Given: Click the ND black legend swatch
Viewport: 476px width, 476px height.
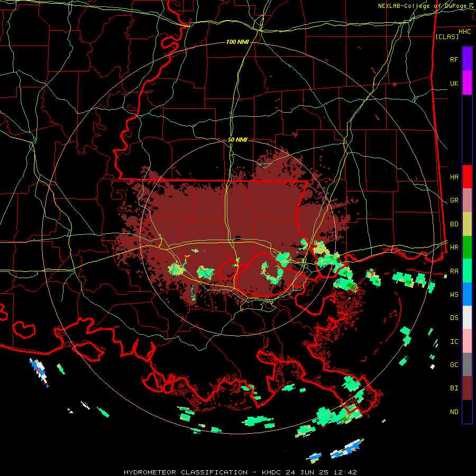Looking at the screenshot, I should coord(467,411).
